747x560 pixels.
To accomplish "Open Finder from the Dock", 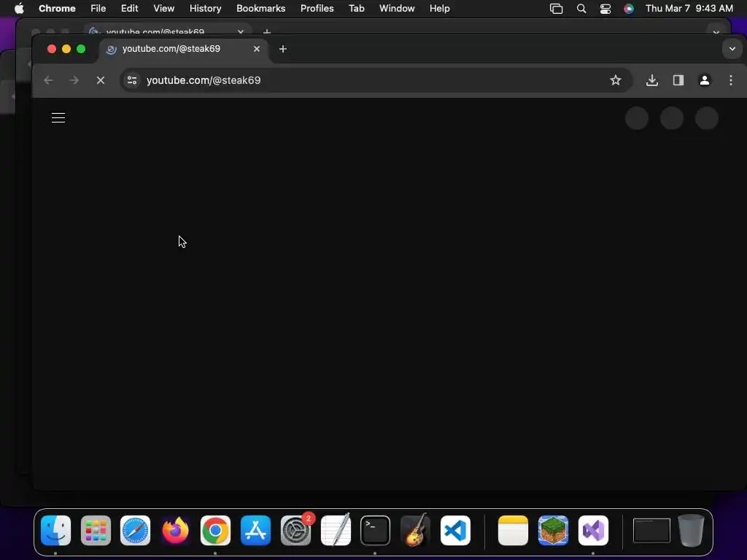I will [55, 531].
